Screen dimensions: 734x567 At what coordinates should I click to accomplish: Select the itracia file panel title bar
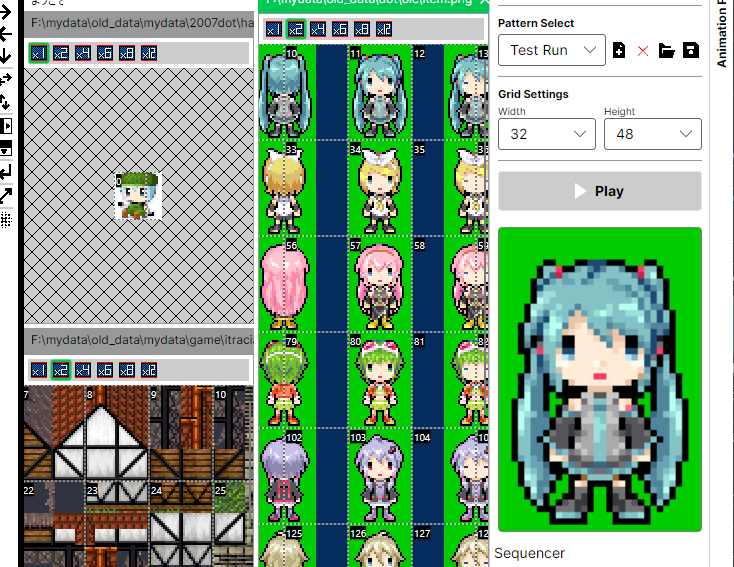click(x=139, y=340)
